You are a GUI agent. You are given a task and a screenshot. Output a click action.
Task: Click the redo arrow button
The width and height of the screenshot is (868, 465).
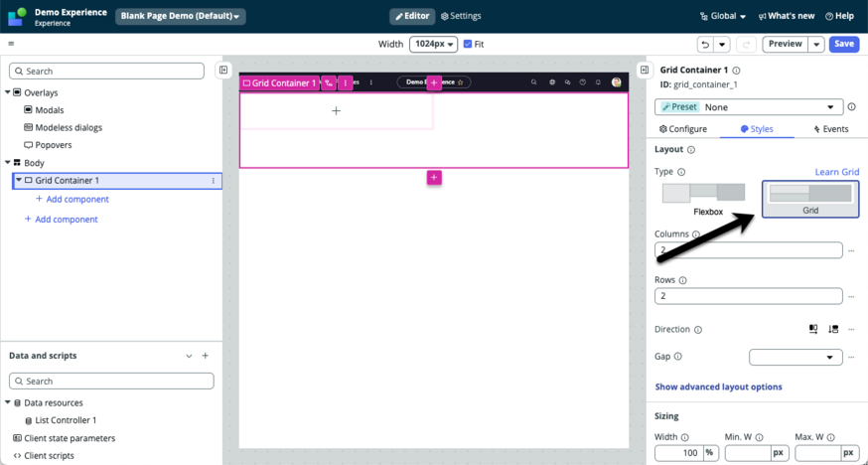(x=746, y=45)
